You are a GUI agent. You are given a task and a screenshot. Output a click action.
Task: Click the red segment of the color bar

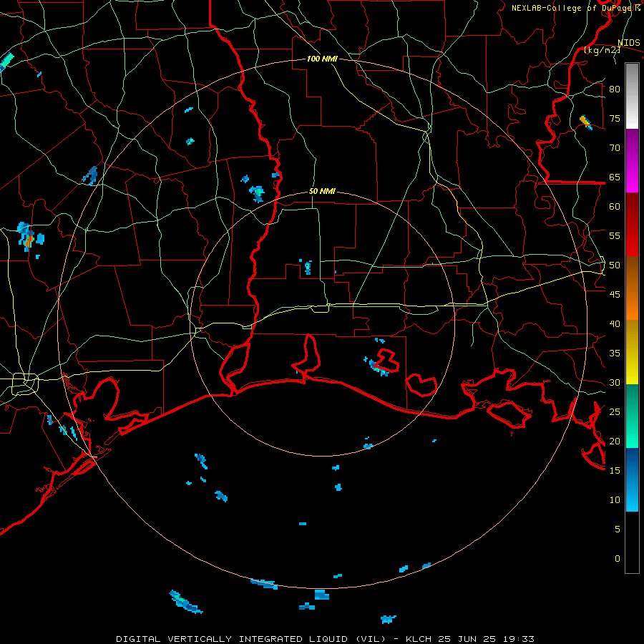pyautogui.click(x=632, y=224)
